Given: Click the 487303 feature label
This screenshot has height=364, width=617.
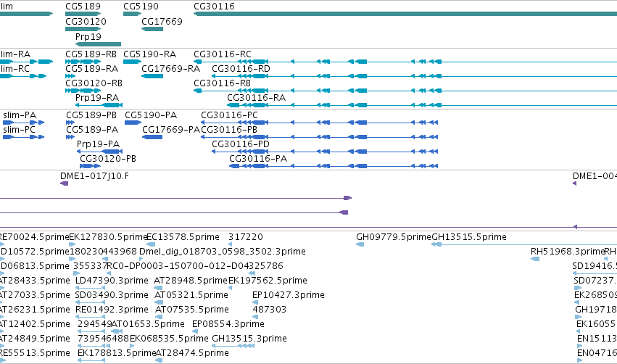Looking at the screenshot, I should click(x=269, y=310).
